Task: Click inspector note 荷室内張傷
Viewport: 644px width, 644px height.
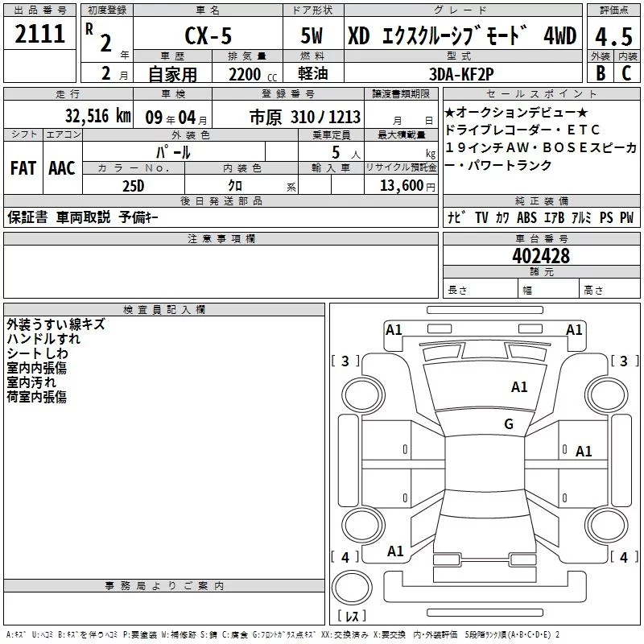Action: click(36, 397)
